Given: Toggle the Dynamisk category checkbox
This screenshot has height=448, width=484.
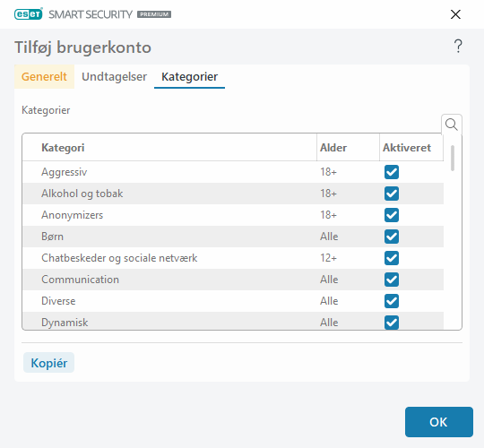Looking at the screenshot, I should pos(392,323).
